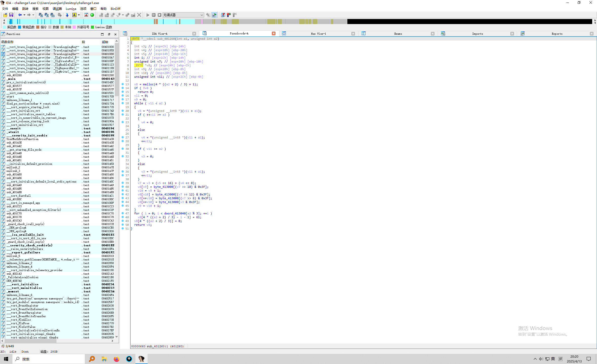The height and width of the screenshot is (364, 597).
Task: Toggle breakpoint dot on line 13
Action: (123, 84)
